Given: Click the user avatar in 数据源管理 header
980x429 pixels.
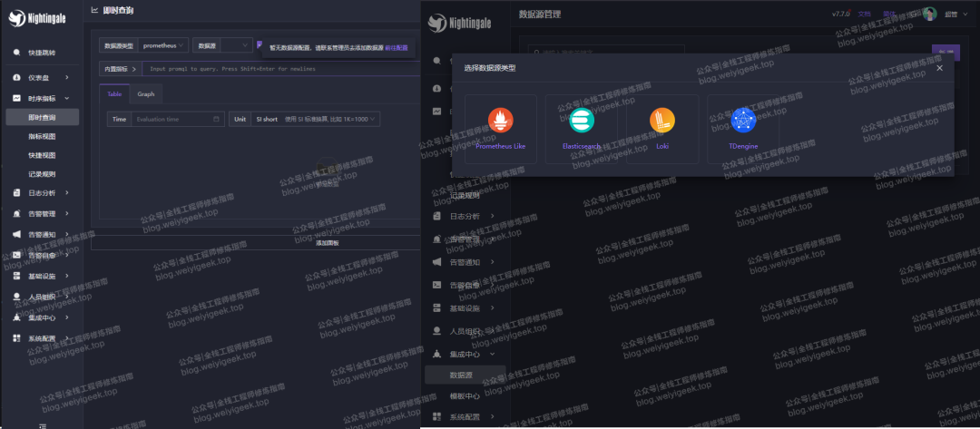Looking at the screenshot, I should click(930, 14).
